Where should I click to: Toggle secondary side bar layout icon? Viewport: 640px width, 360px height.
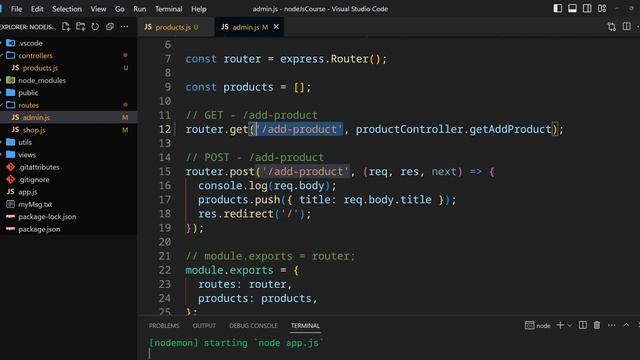point(587,9)
